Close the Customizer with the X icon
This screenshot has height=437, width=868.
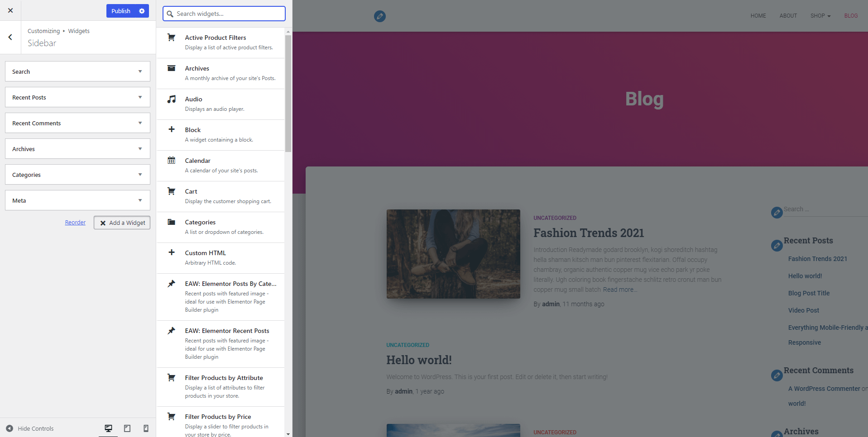point(10,10)
